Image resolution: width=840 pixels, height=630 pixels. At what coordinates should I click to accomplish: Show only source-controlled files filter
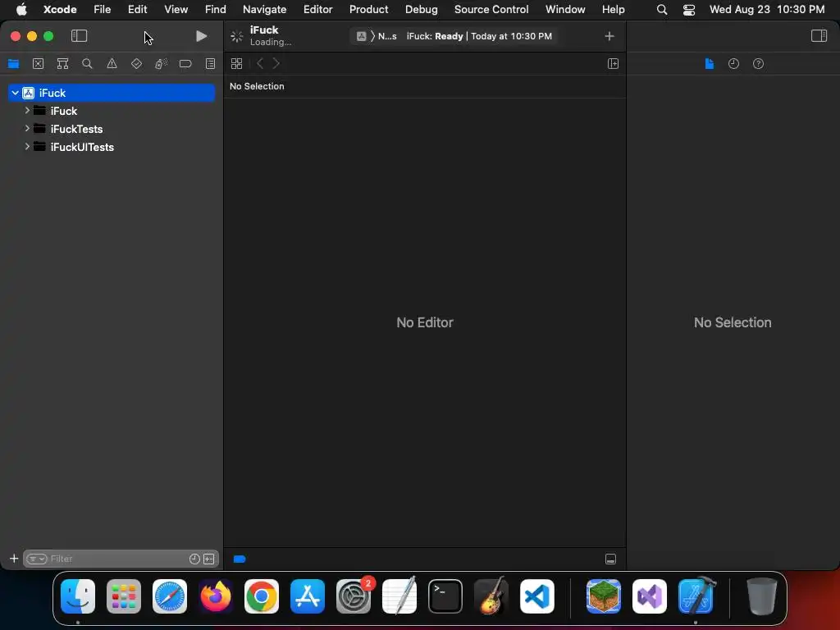tap(209, 559)
